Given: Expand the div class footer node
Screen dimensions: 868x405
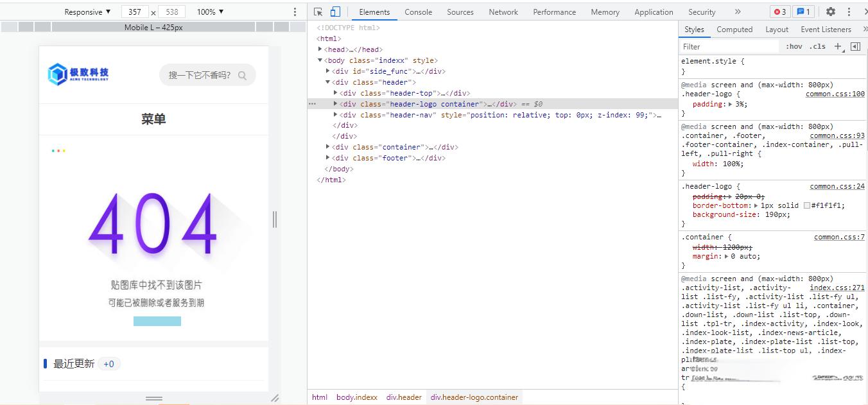Looking at the screenshot, I should pos(328,158).
